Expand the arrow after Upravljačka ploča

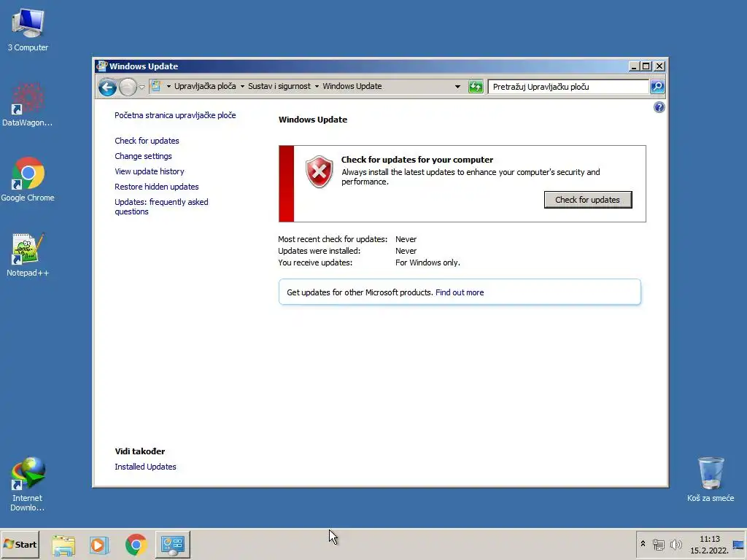[242, 87]
